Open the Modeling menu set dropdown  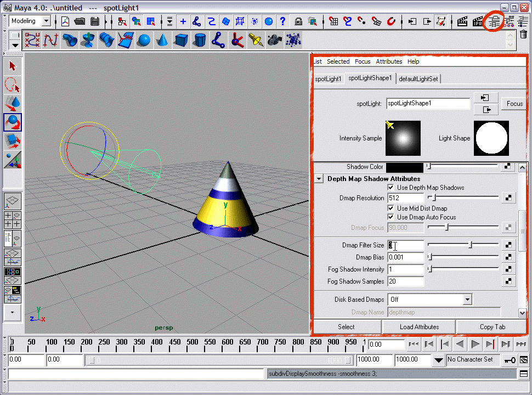46,21
